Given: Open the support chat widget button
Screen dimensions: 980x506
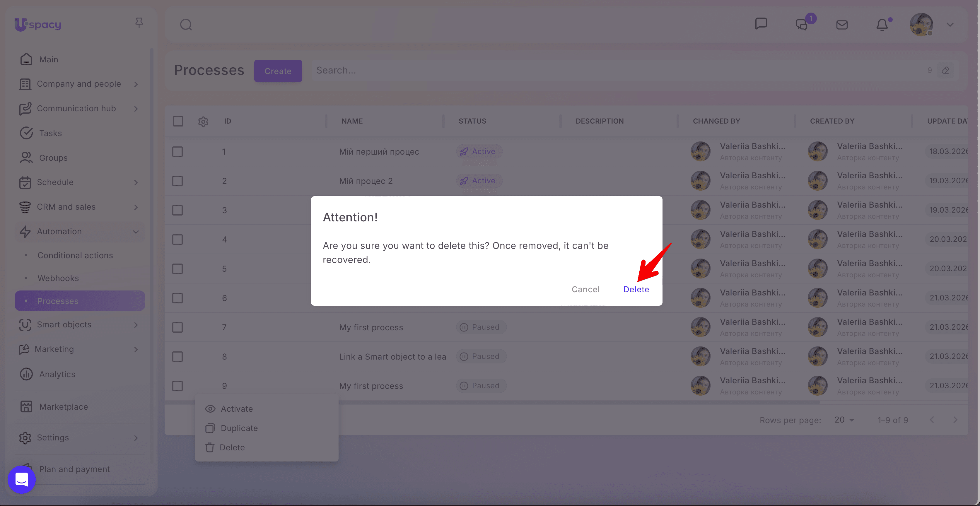Looking at the screenshot, I should pyautogui.click(x=22, y=479).
